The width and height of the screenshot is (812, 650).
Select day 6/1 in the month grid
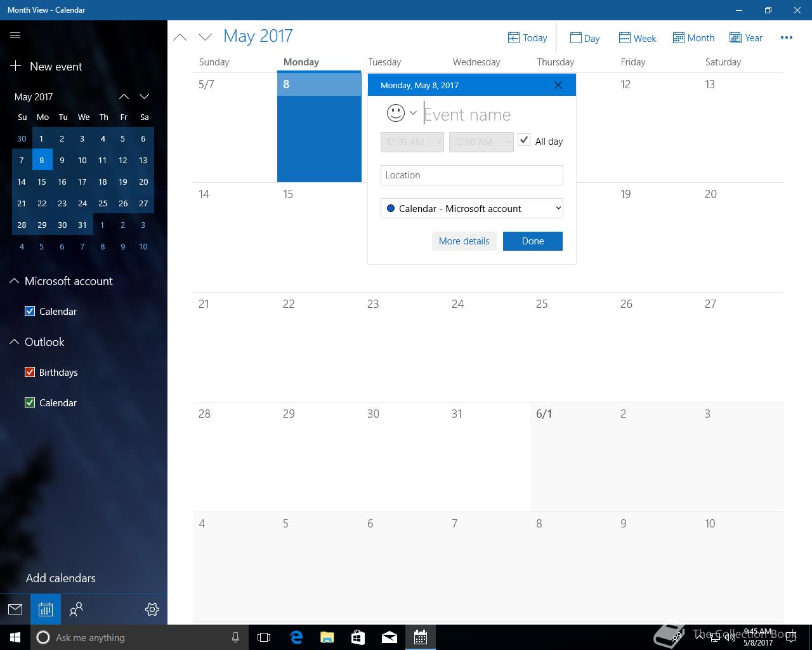572,457
